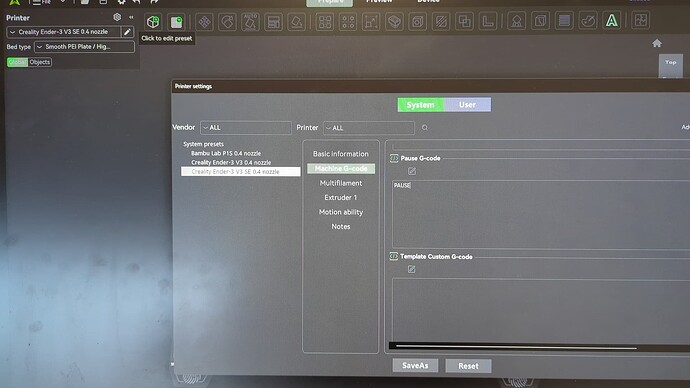Viewport: 690px width, 388px height.
Task: Click the Add model cube icon
Action: click(153, 22)
